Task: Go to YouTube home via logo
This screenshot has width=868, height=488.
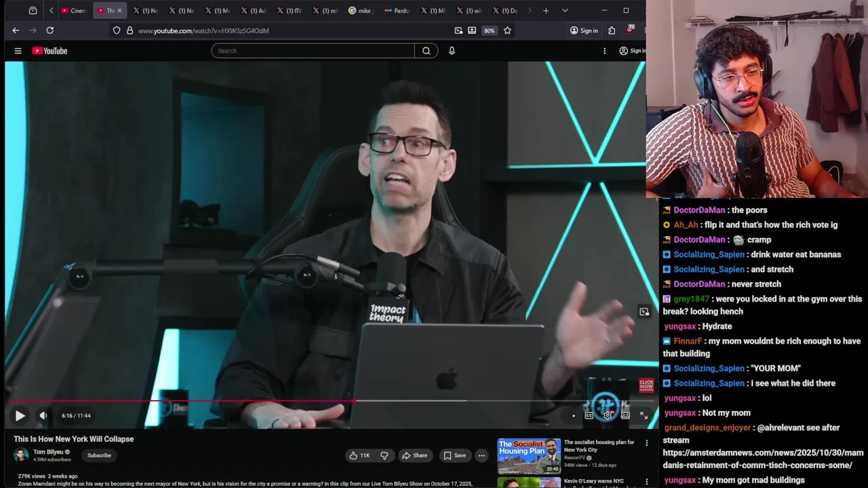Action: 50,51
